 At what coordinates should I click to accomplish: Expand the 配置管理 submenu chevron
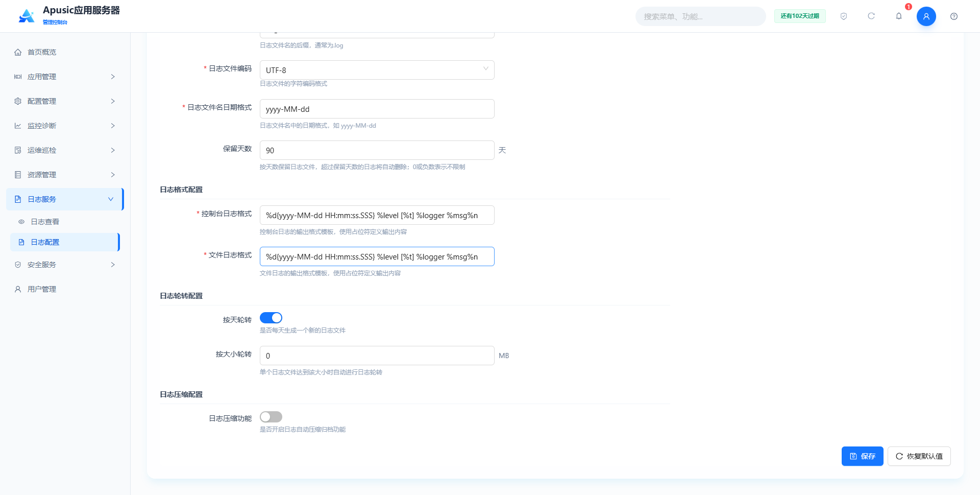point(113,101)
